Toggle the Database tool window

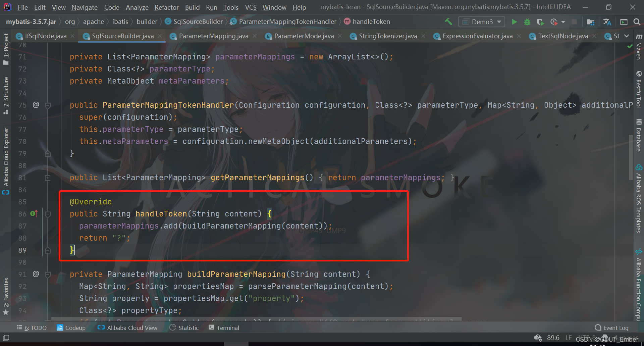point(639,136)
